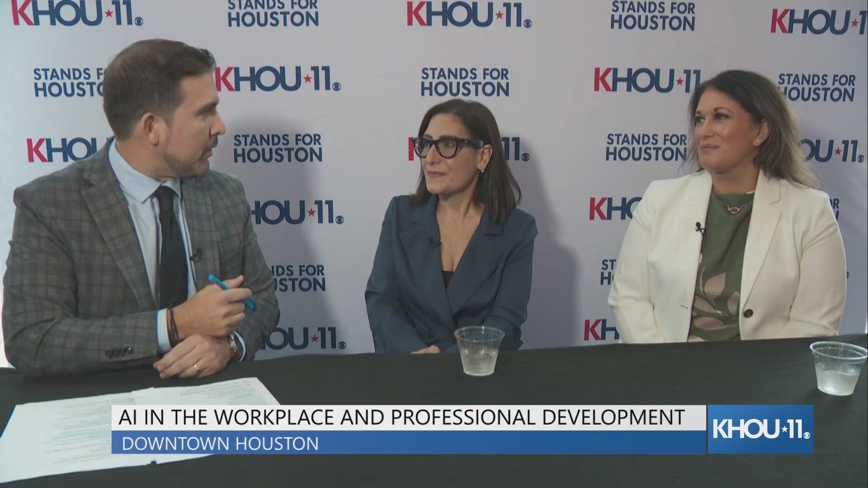Click the "Downtown Houston" location caption
Screen dimensions: 868x488
220,443
